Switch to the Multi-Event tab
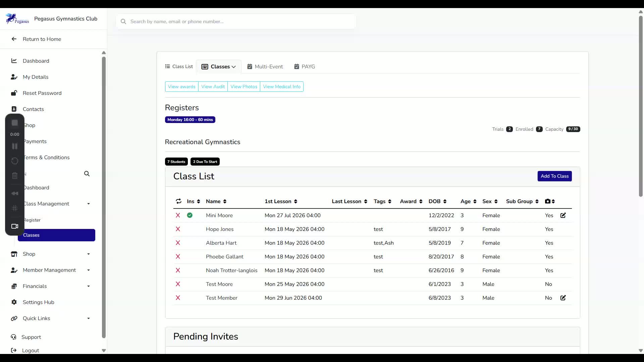Viewport: 644px width, 362px height. click(265, 67)
